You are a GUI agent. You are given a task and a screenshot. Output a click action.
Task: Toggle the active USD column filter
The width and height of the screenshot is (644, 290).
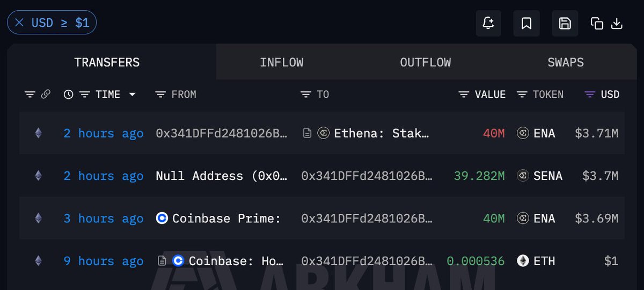click(590, 95)
